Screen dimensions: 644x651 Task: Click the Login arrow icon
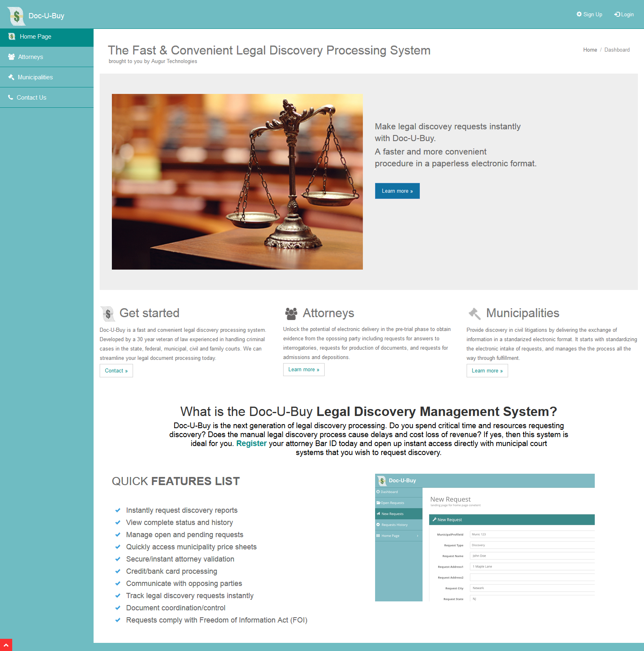[x=617, y=14]
